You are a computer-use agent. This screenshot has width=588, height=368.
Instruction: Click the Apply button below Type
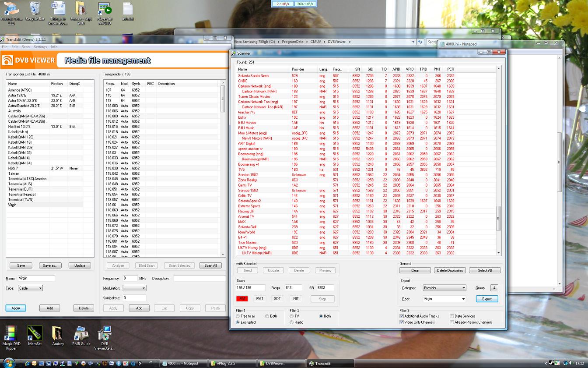point(16,308)
